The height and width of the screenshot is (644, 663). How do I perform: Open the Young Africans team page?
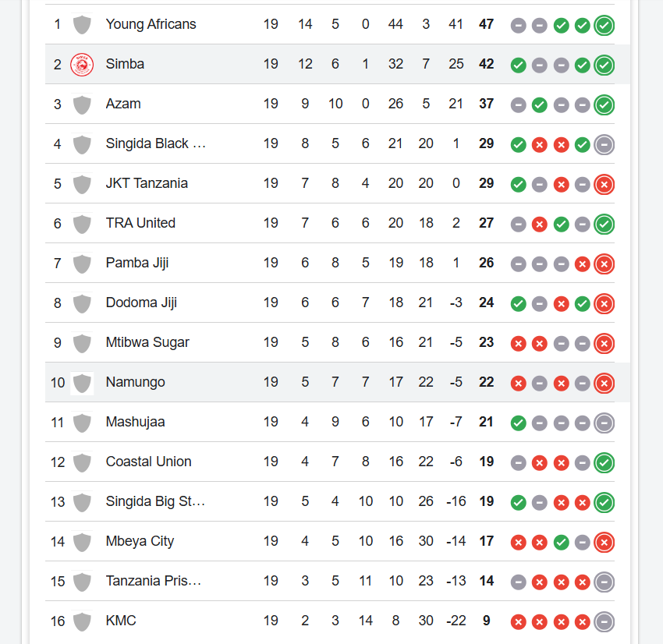click(x=151, y=24)
